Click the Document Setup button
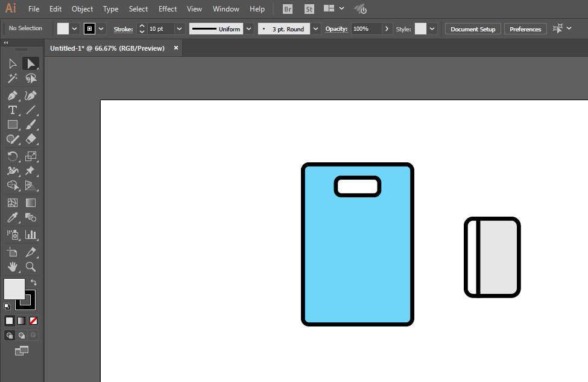Screen dimensions: 588x382 click(x=473, y=29)
